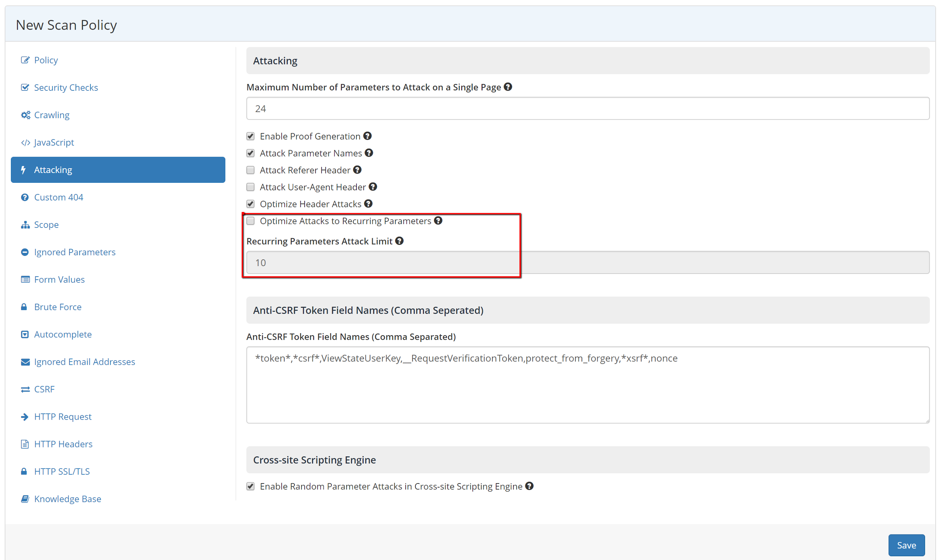Select the Attacking lightning bolt icon
This screenshot has width=939, height=560.
(24, 169)
